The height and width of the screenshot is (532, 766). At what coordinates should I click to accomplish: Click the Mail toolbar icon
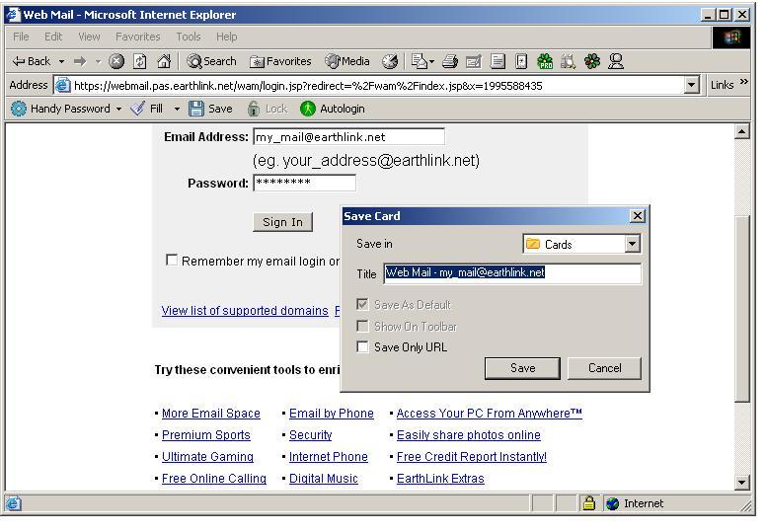click(419, 61)
